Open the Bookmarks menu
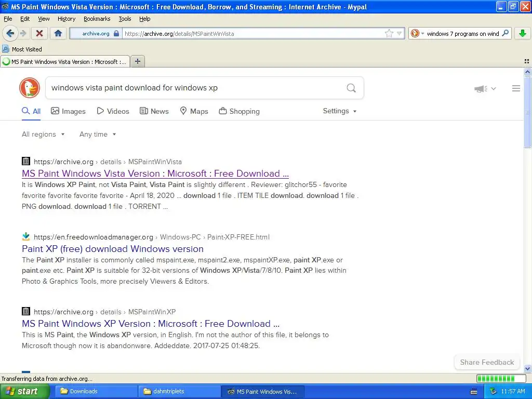This screenshot has width=532, height=399. click(97, 19)
